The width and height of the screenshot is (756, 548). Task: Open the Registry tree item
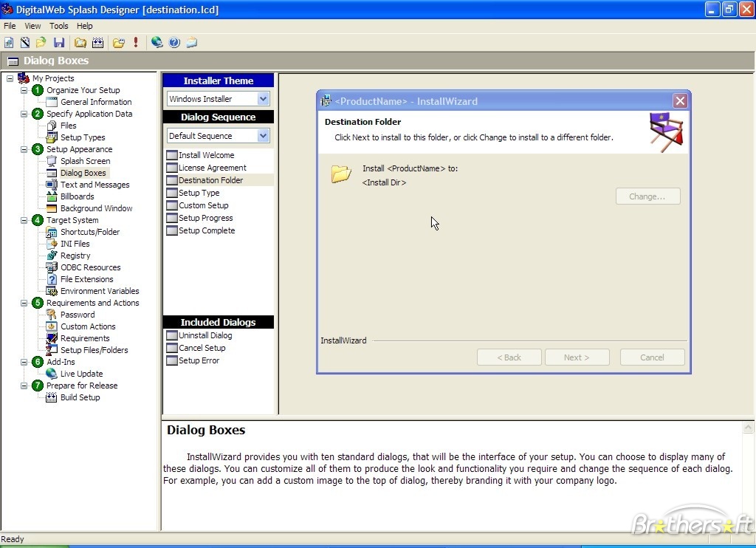tap(75, 256)
